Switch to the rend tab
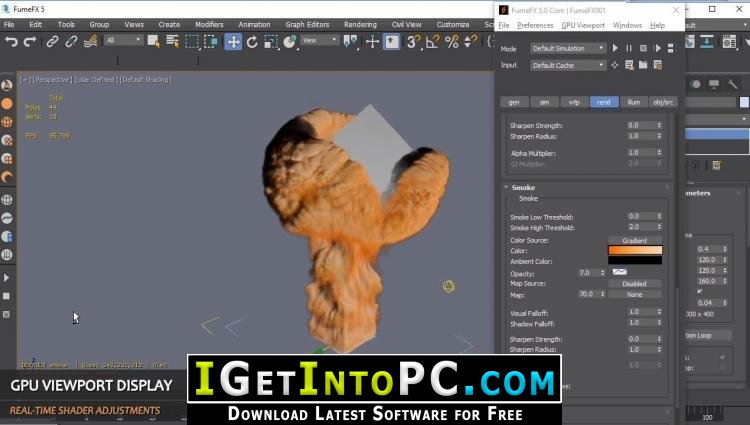This screenshot has height=425, width=750. 604,102
